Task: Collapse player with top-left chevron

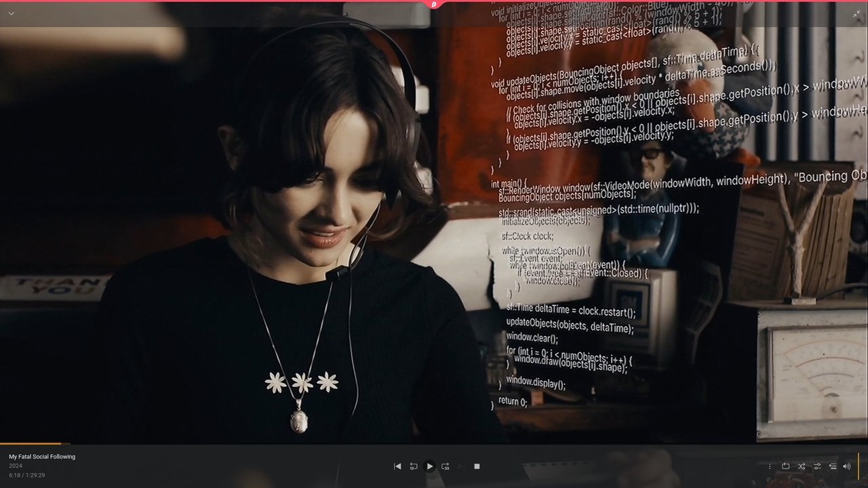Action: (11, 14)
